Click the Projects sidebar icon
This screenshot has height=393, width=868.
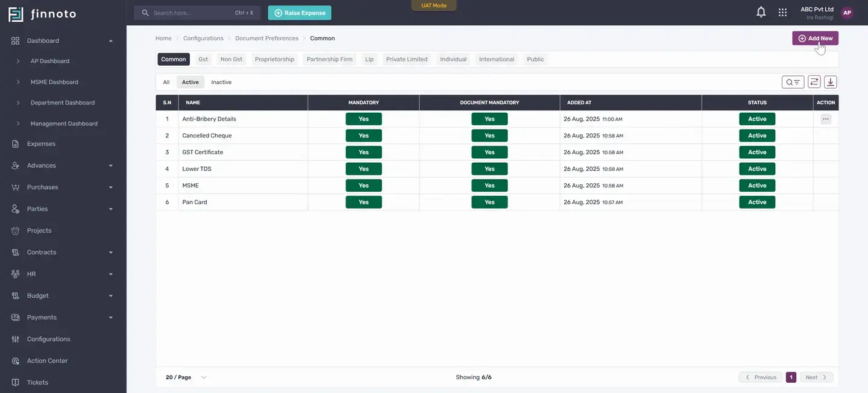[16, 230]
